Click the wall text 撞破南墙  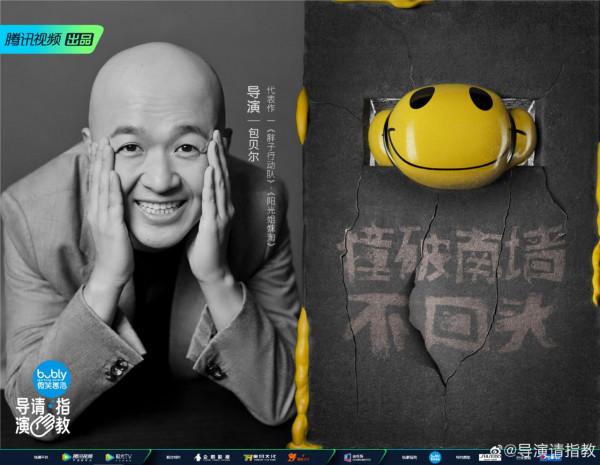pyautogui.click(x=452, y=255)
